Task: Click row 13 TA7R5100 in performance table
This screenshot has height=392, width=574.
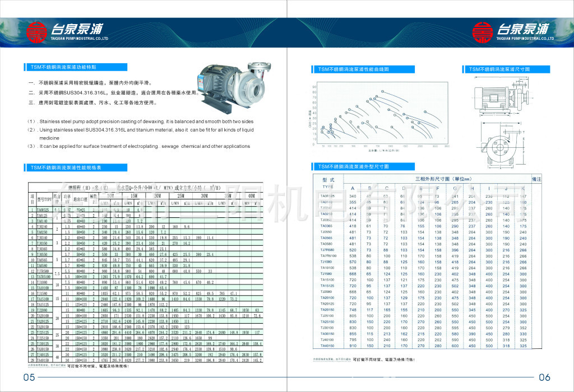Action: click(x=146, y=277)
